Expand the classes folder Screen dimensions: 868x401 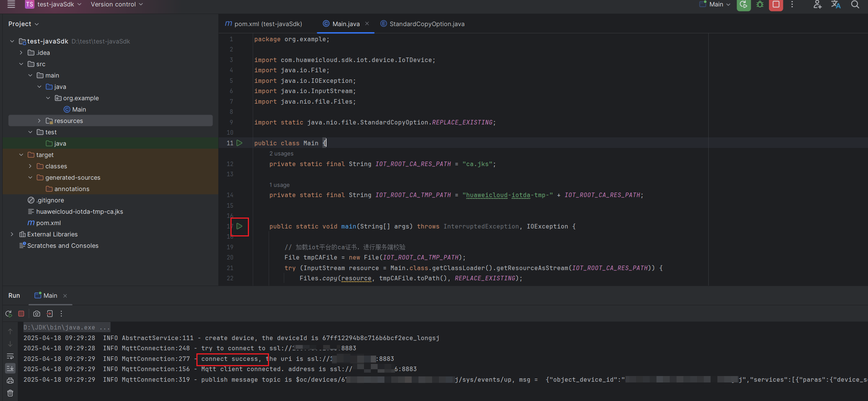30,166
